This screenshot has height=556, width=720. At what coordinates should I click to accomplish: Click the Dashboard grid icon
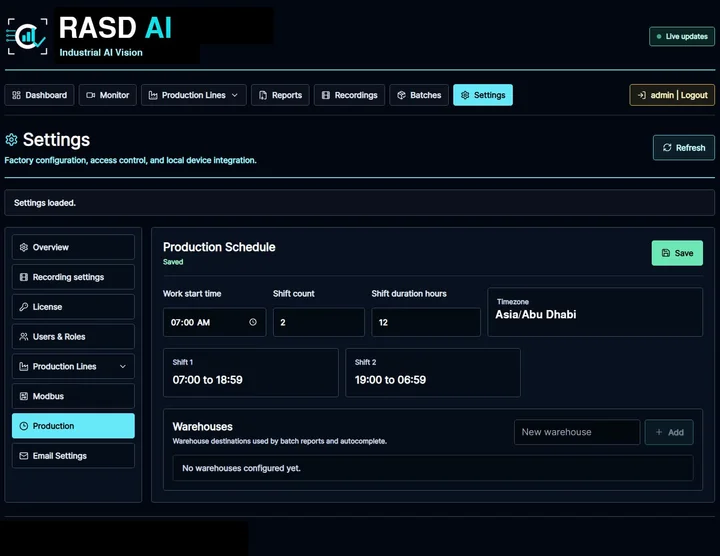point(17,95)
